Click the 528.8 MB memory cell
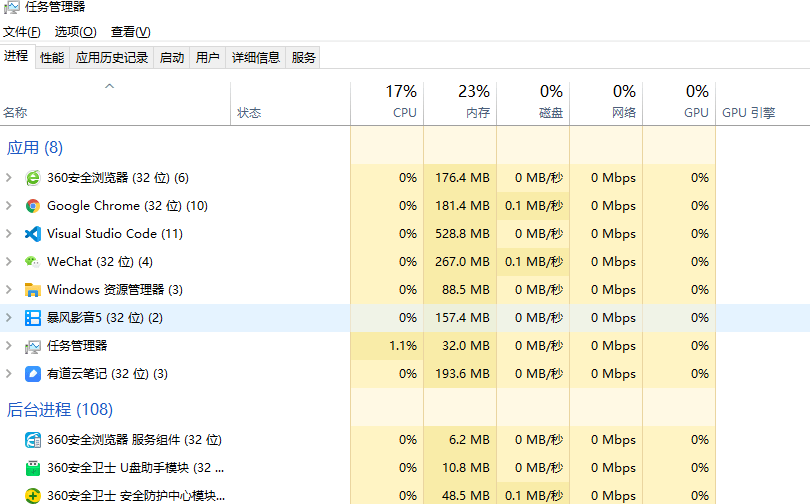810x504 pixels. click(x=462, y=234)
